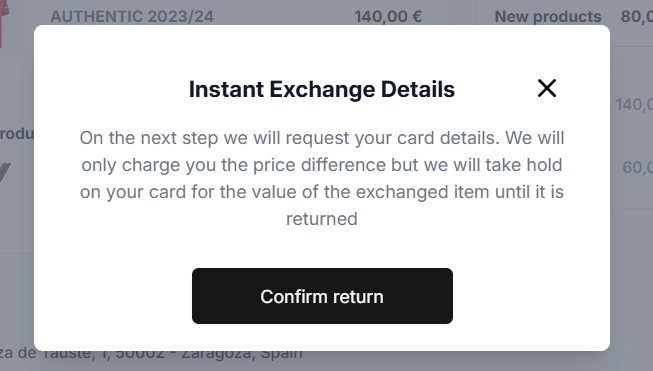Select the New products label
The image size is (653, 371).
tap(548, 17)
